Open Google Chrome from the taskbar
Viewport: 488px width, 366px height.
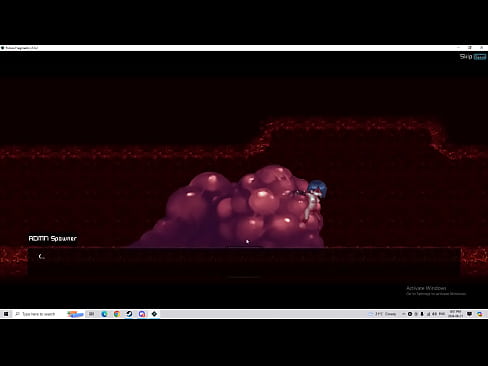click(x=117, y=314)
